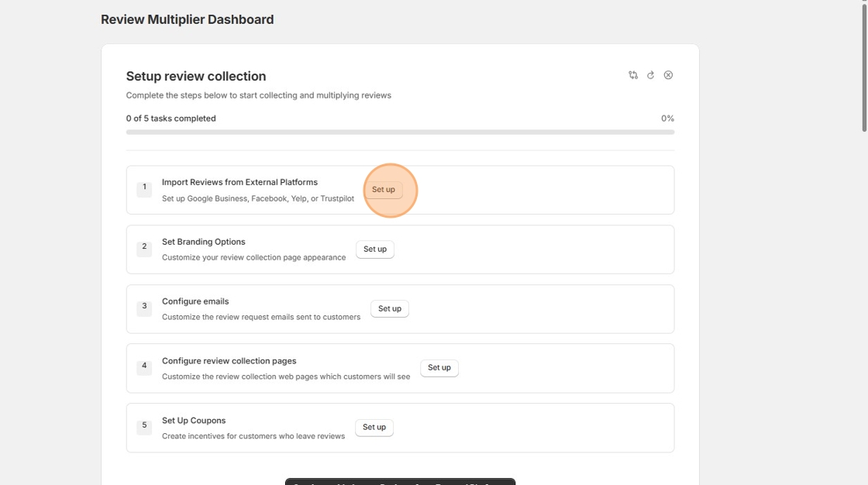
Task: Click 'Configure review collection pages' title
Action: coord(229,361)
